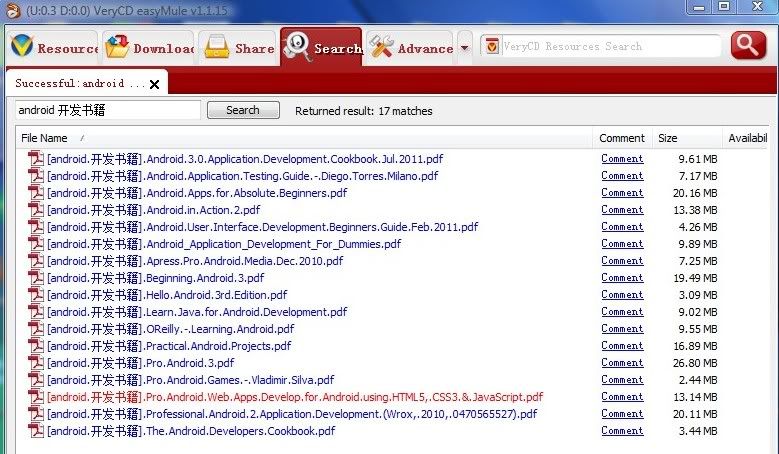Open Comment link for Pro.Android.3.pdf
The image size is (779, 454).
point(622,363)
